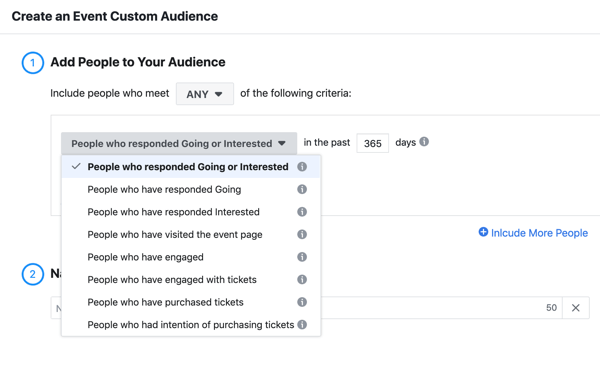Click info icon beside 'Going or Interested' option
The height and width of the screenshot is (371, 600).
[x=302, y=167]
